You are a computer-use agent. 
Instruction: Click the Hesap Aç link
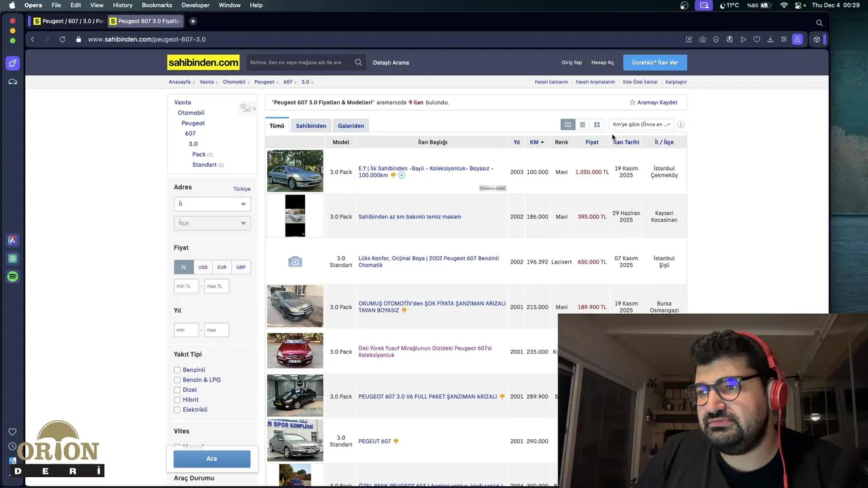pos(602,62)
